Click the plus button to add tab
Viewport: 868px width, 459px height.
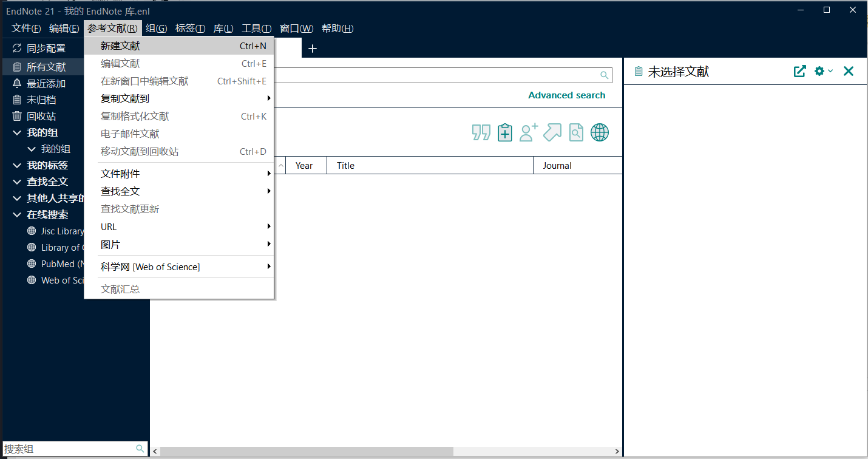tap(313, 49)
